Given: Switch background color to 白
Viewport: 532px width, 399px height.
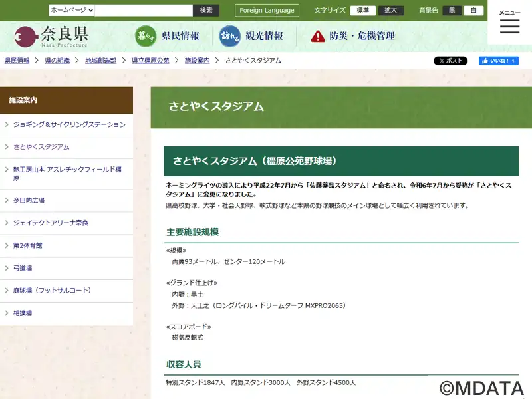Looking at the screenshot, I should pos(473,11).
